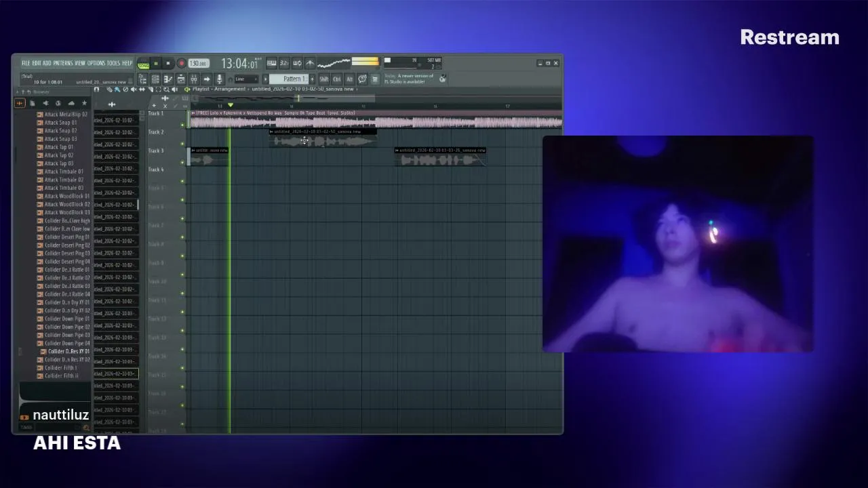Open the VIEW menu
868x488 pixels.
(80, 63)
